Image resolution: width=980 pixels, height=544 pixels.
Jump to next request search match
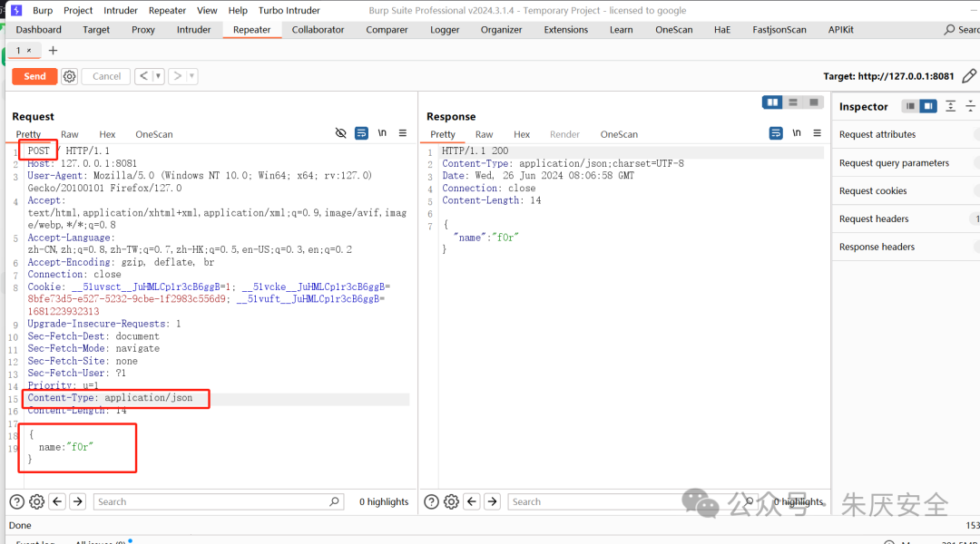[77, 501]
